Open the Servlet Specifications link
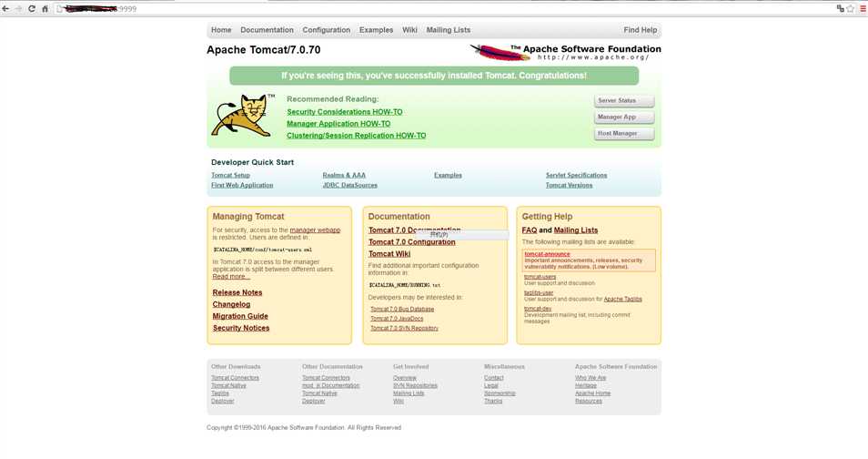 pyautogui.click(x=576, y=175)
